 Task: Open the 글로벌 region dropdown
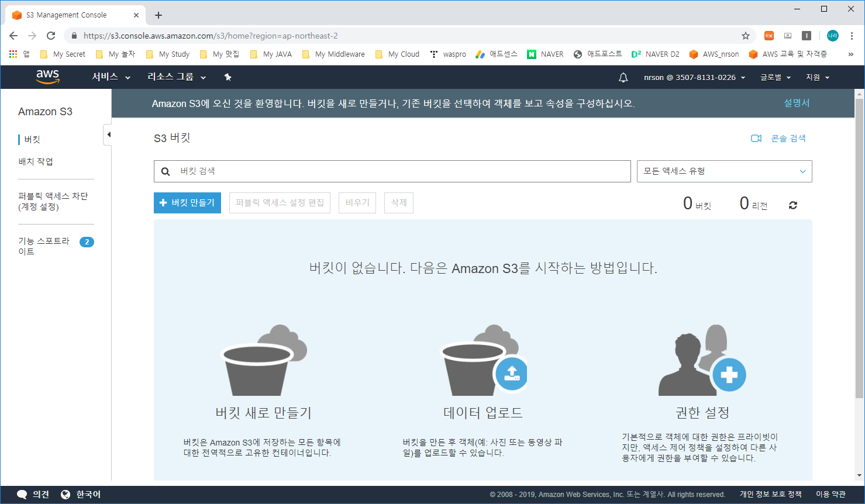[776, 77]
